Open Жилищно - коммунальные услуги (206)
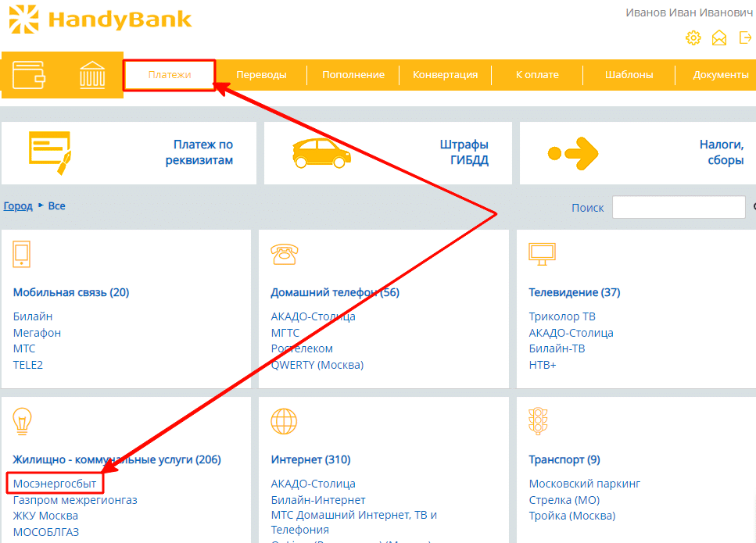Image resolution: width=756 pixels, height=543 pixels. click(x=116, y=459)
